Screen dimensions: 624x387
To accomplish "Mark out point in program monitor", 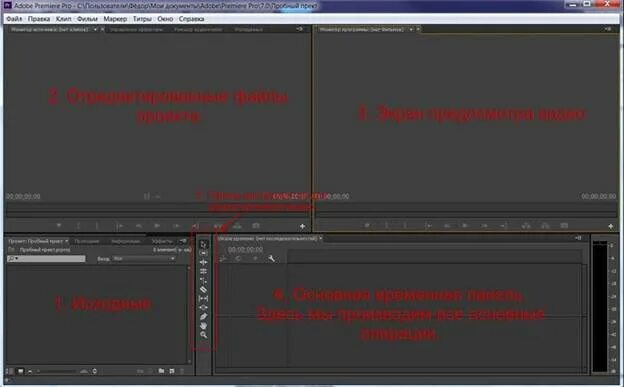I will pyautogui.click(x=405, y=226).
